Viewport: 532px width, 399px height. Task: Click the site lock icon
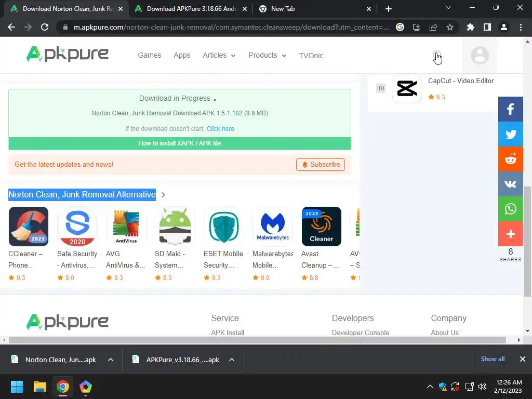(65, 27)
